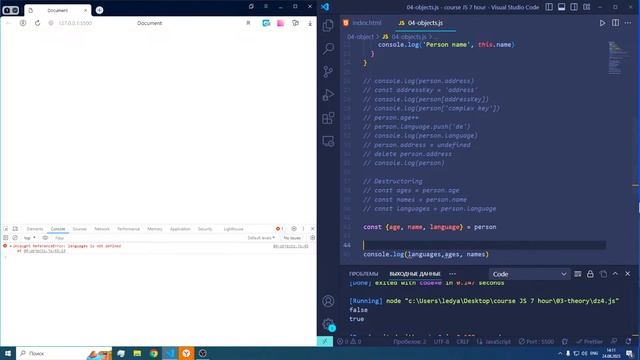Click the Windows taskbar search box
Screen dimensions: 640x360
point(64,353)
